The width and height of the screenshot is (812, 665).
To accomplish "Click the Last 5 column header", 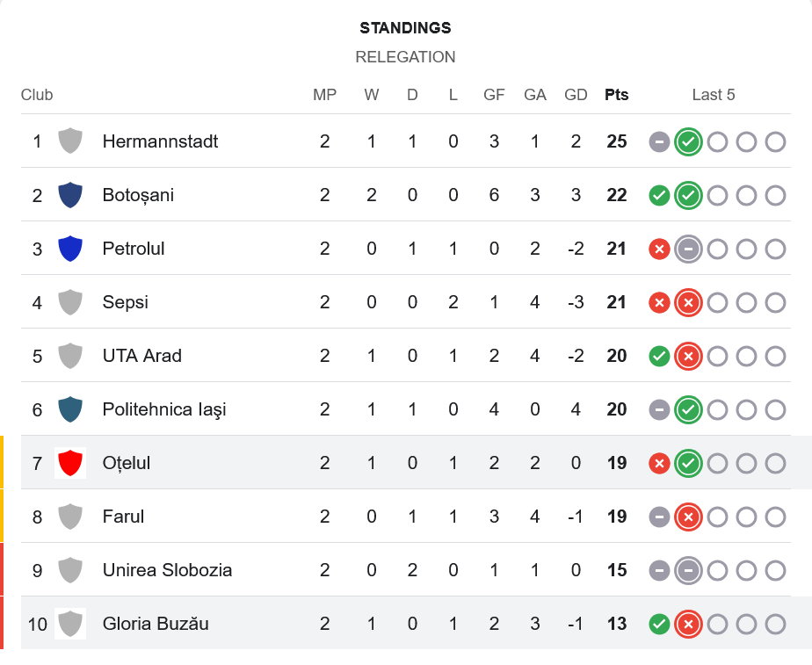I will (713, 95).
